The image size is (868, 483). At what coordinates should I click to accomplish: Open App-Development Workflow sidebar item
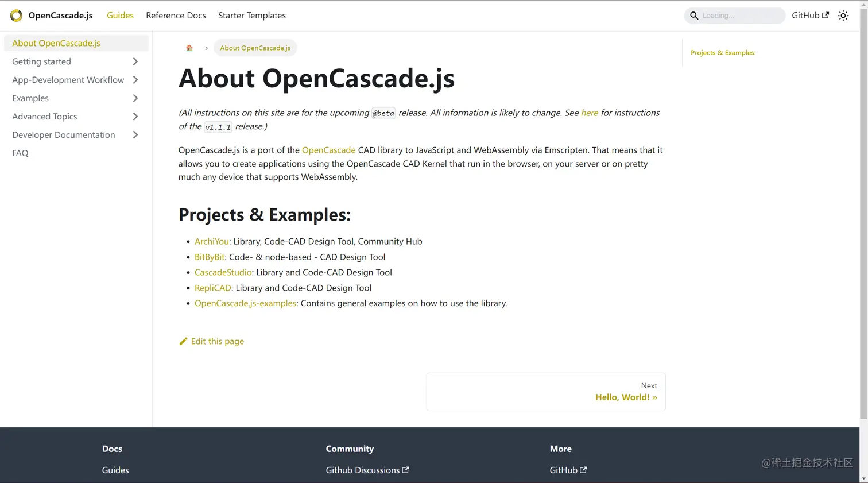click(x=68, y=80)
